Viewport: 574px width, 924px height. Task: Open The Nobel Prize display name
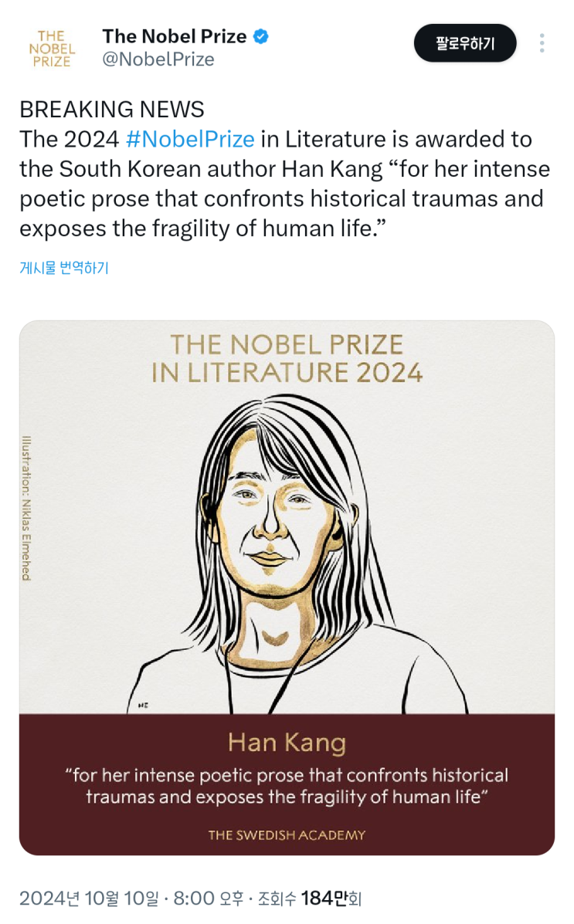175,36
